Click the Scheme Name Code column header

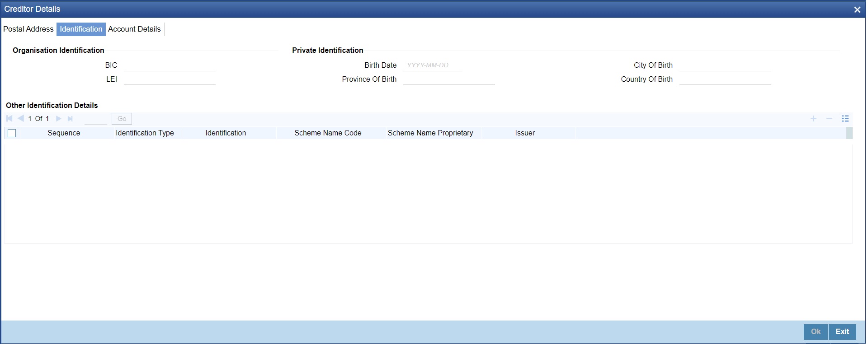328,133
